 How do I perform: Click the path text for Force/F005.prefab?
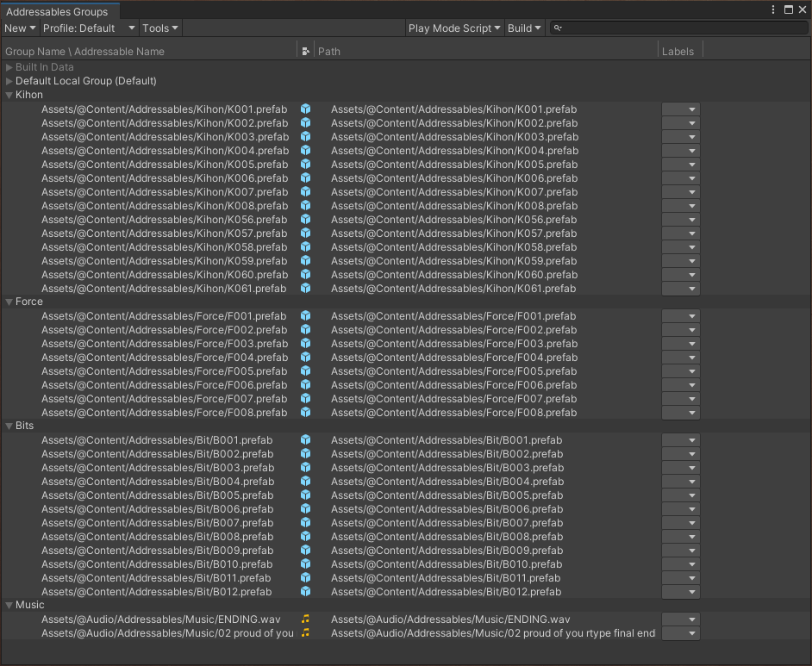tap(453, 371)
